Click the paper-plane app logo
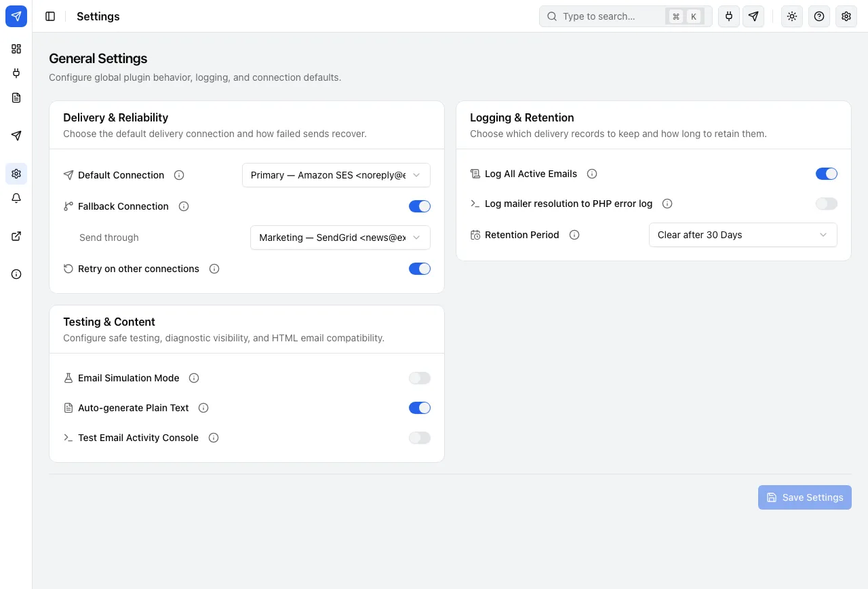 tap(16, 16)
